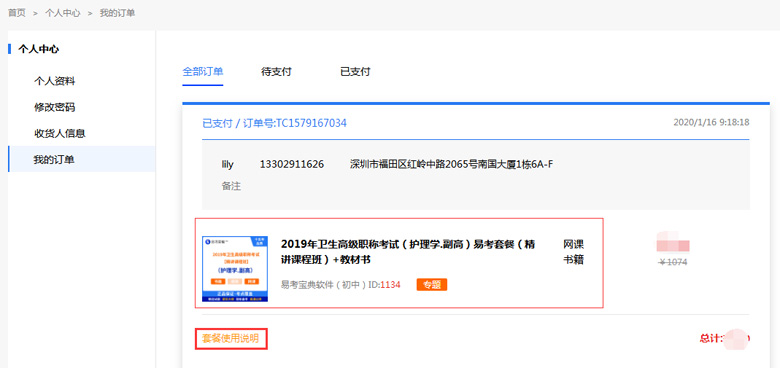Open the 2019年卫生高级职称考试 product title
780x368 pixels.
point(408,252)
